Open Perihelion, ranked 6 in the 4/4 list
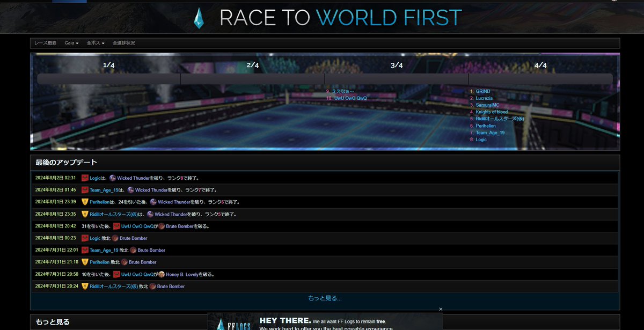The height and width of the screenshot is (330, 644). 486,126
